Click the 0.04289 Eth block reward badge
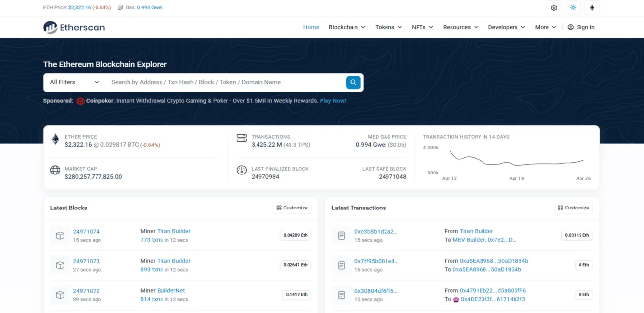644x313 pixels. tap(295, 236)
